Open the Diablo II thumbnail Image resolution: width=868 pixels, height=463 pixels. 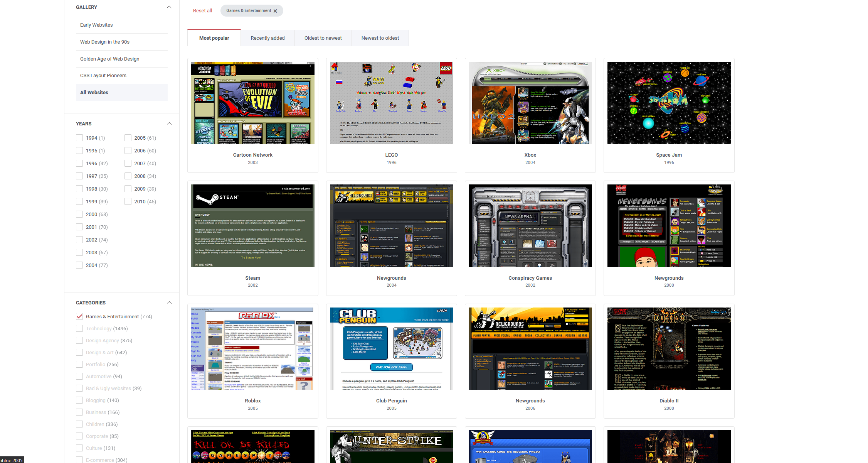point(669,348)
